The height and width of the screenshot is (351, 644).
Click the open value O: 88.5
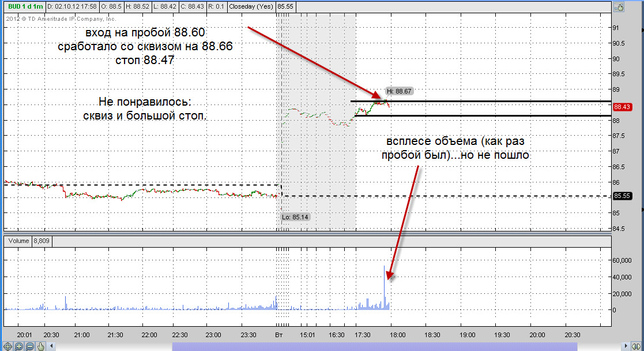point(112,6)
